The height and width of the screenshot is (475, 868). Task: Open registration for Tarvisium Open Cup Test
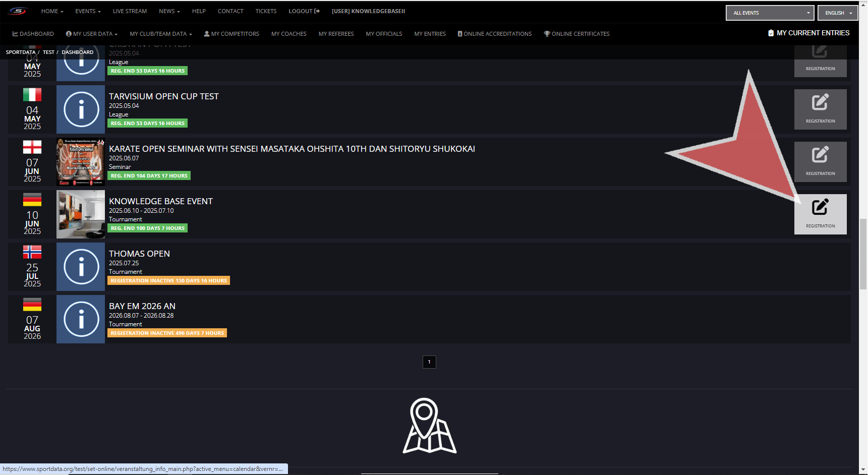(820, 109)
